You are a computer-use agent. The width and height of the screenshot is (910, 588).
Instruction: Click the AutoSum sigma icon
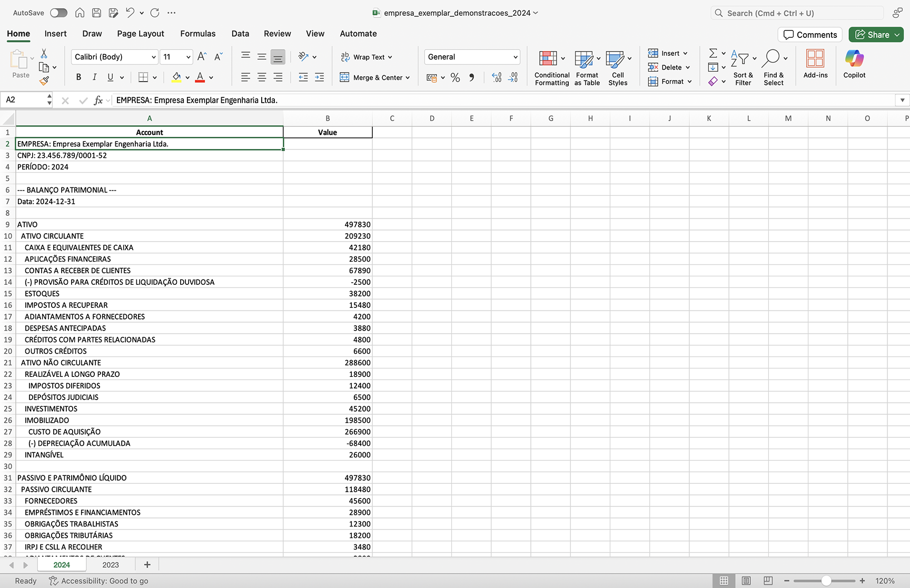click(713, 53)
